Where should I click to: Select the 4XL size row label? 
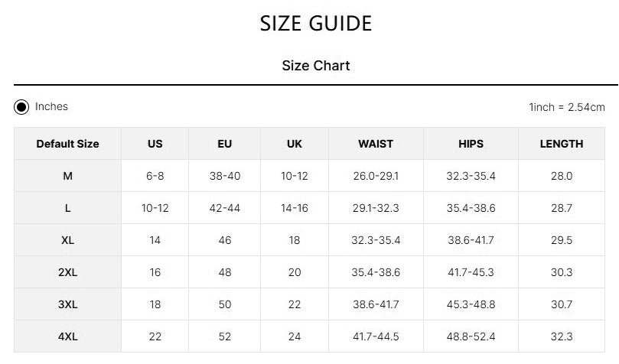[67, 336]
